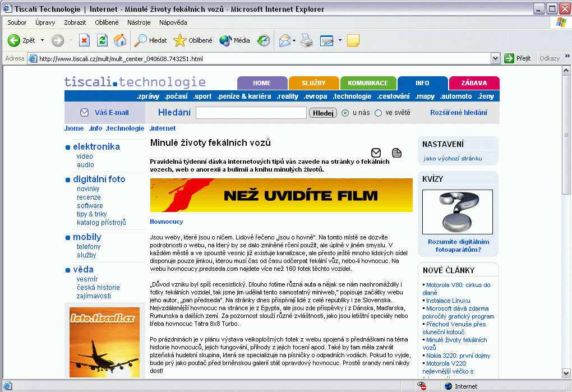Click the Forward arrow toolbar icon
This screenshot has width=572, height=392.
pyautogui.click(x=58, y=40)
